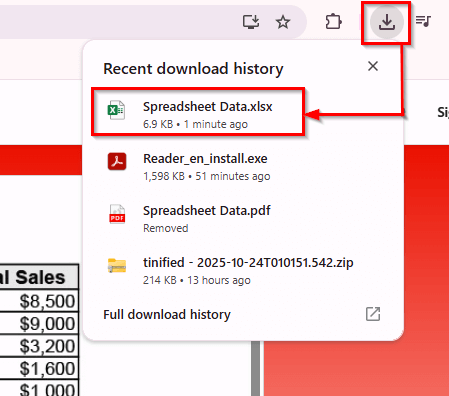
Task: Click the open-in-new-tab icon for download history
Action: pos(373,314)
